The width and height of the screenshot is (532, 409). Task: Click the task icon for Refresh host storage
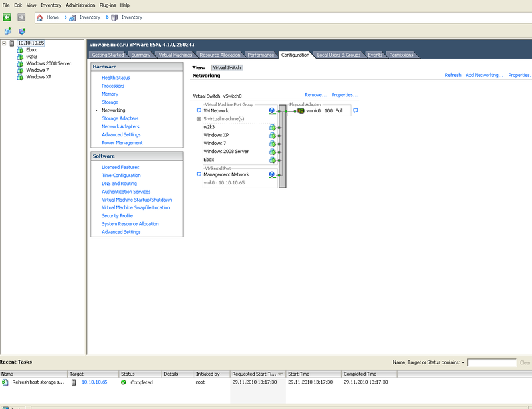[x=5, y=382]
